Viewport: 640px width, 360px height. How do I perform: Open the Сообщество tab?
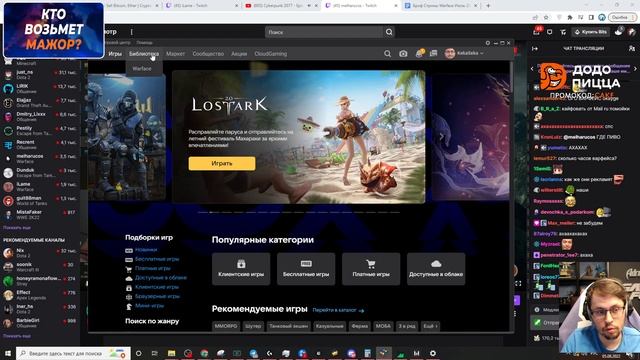(208, 53)
